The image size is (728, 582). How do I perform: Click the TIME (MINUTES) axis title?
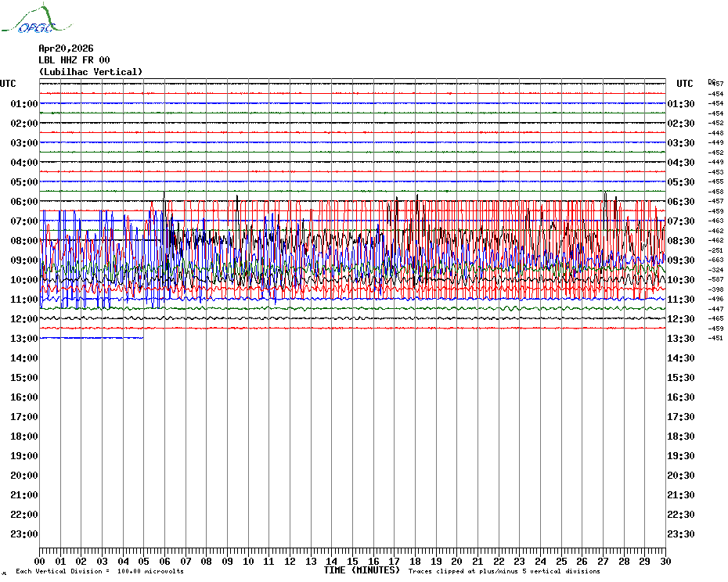362,570
